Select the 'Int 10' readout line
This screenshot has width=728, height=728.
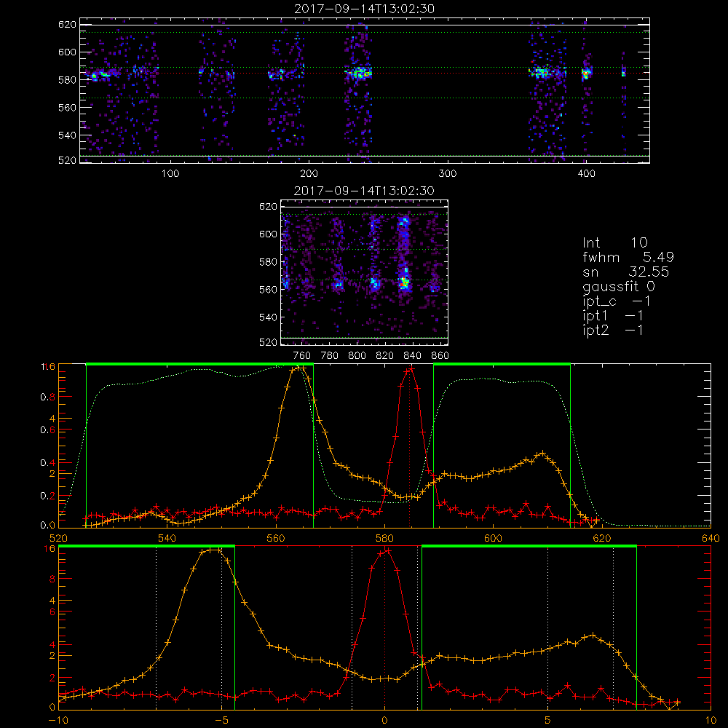tap(615, 242)
